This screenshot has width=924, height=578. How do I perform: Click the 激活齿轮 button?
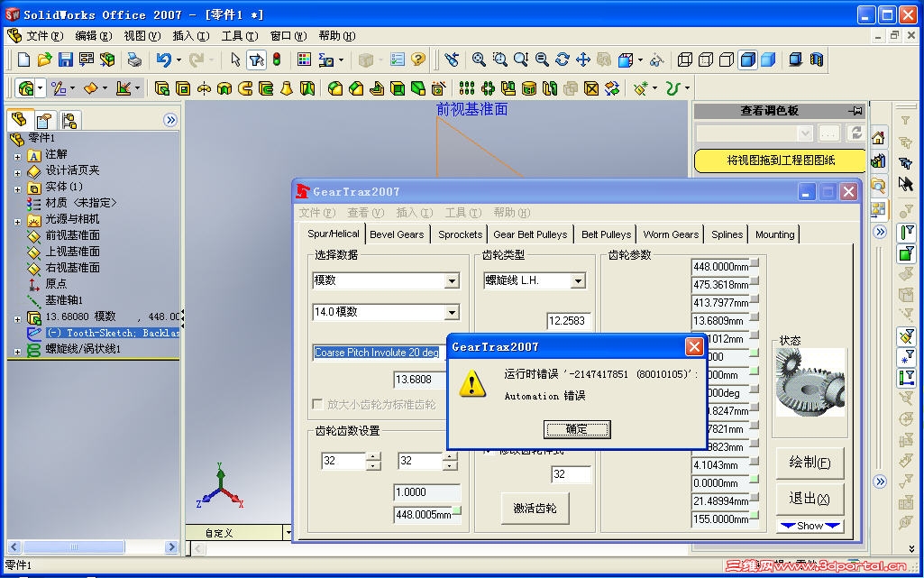coord(535,508)
